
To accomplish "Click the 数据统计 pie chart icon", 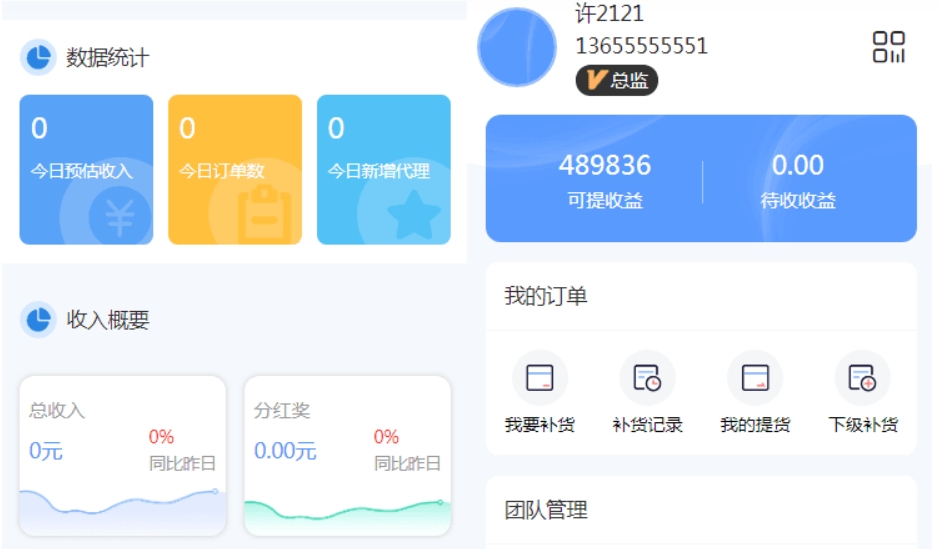I will point(38,58).
